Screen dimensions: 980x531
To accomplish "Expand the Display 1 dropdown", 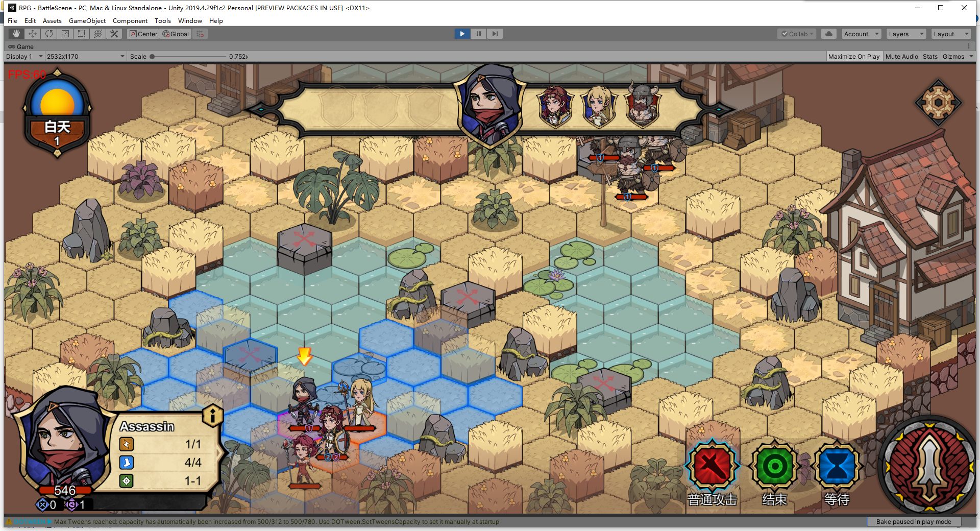I will (x=24, y=57).
